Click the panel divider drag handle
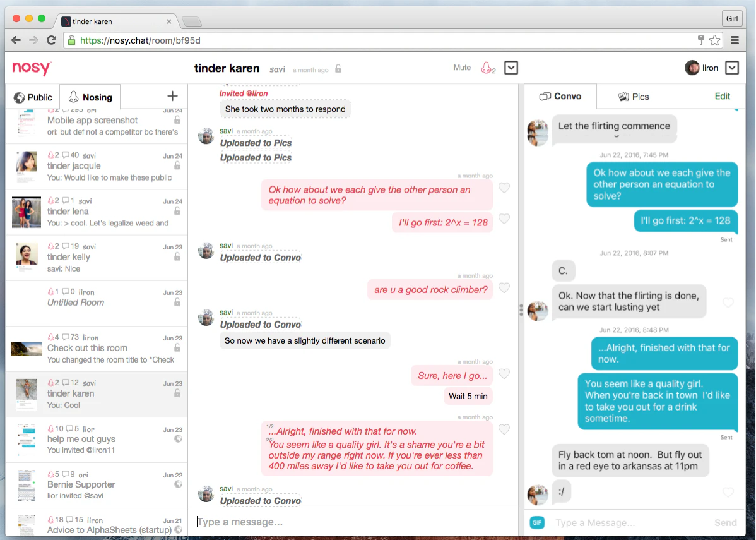This screenshot has height=540, width=756. [521, 309]
